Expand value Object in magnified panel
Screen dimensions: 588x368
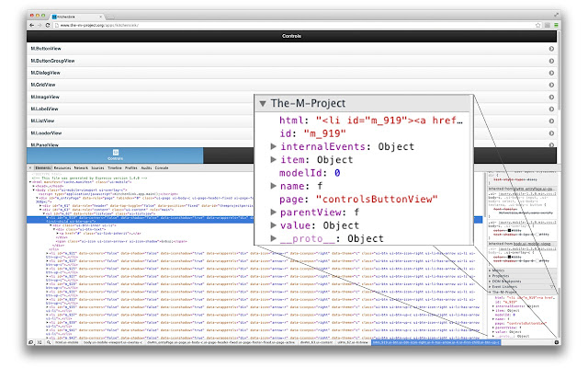point(274,225)
